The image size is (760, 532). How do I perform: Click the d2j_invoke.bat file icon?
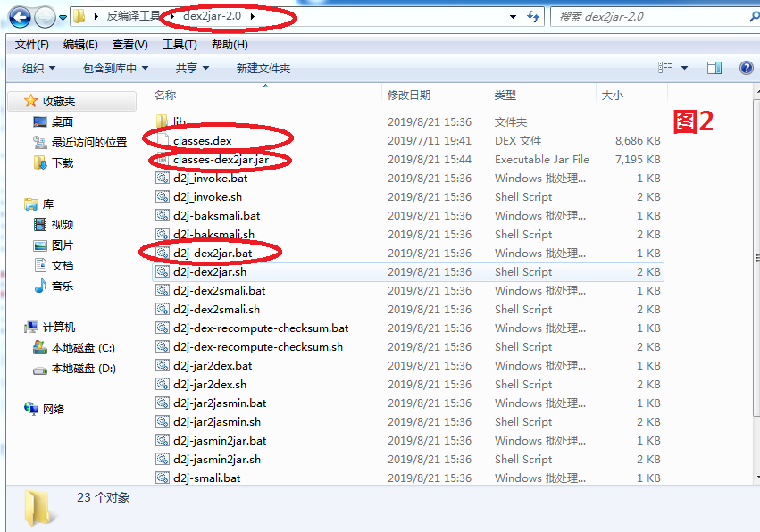tap(162, 179)
